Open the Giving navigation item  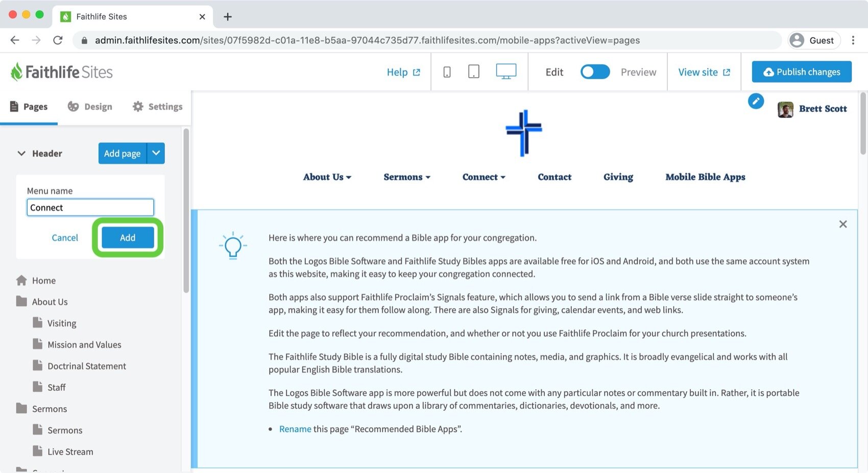[618, 177]
